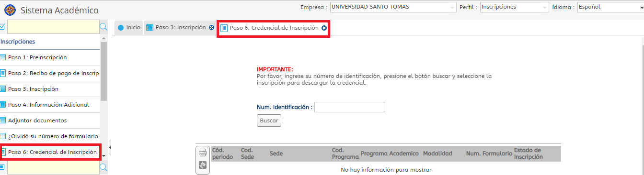
Task: Click the Buscar button
Action: (x=269, y=120)
